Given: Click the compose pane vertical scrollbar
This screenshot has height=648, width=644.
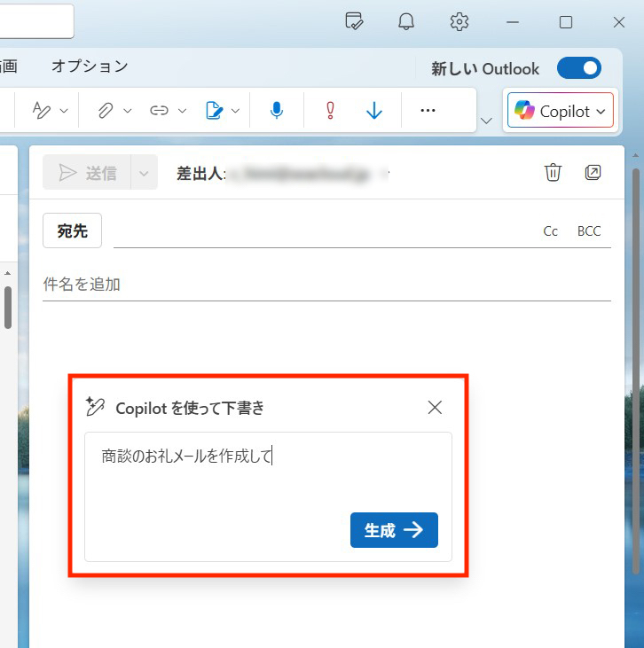Looking at the screenshot, I should tap(636, 370).
